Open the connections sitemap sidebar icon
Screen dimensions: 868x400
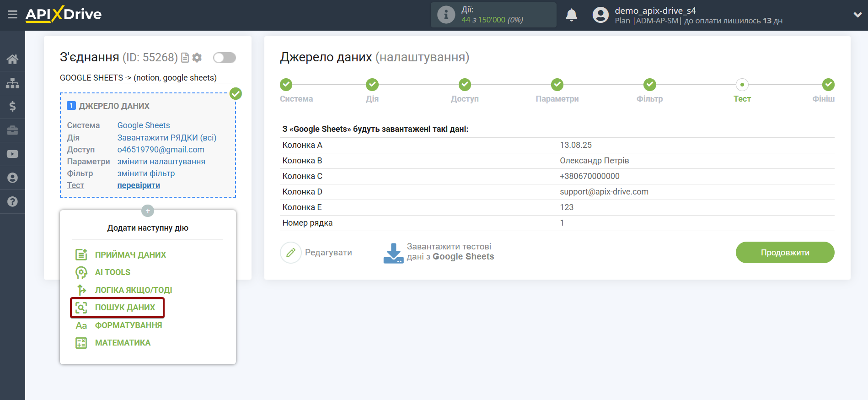click(12, 83)
